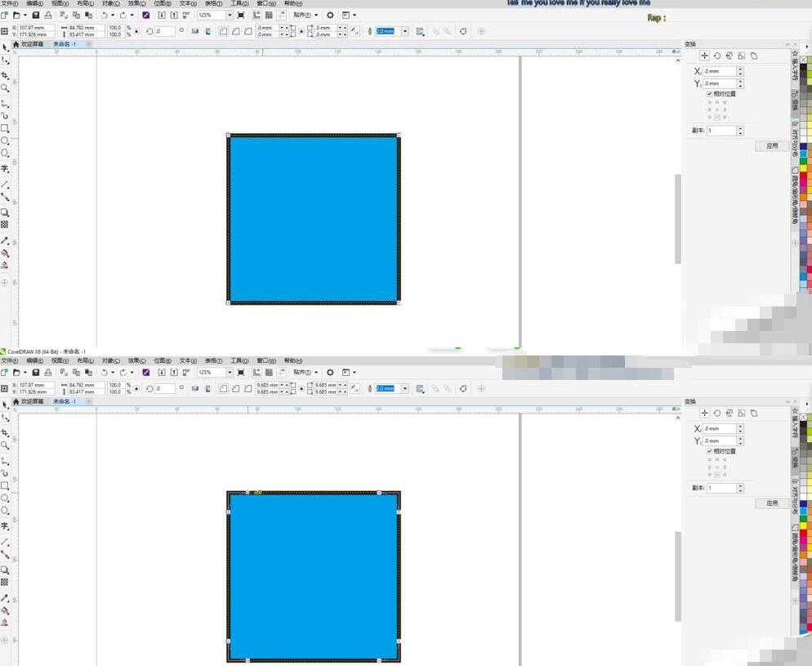Select Rectangle tool in lower window toolbox
Screen dimensions: 812x666
[x=5, y=485]
